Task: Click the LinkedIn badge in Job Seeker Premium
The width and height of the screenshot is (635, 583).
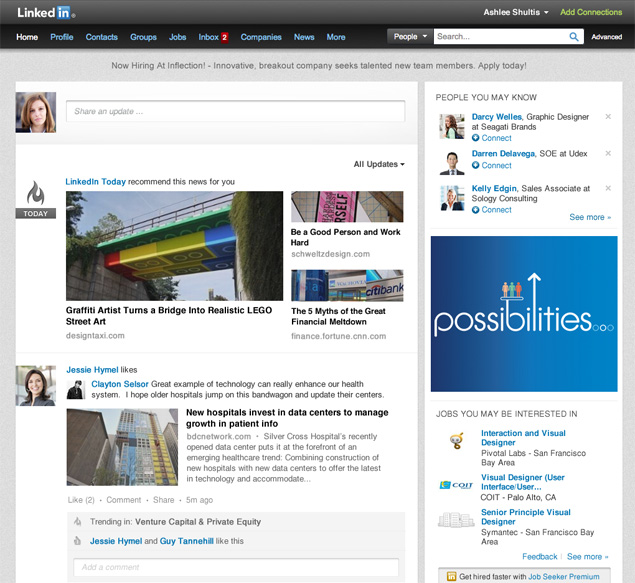Action: pyautogui.click(x=451, y=576)
